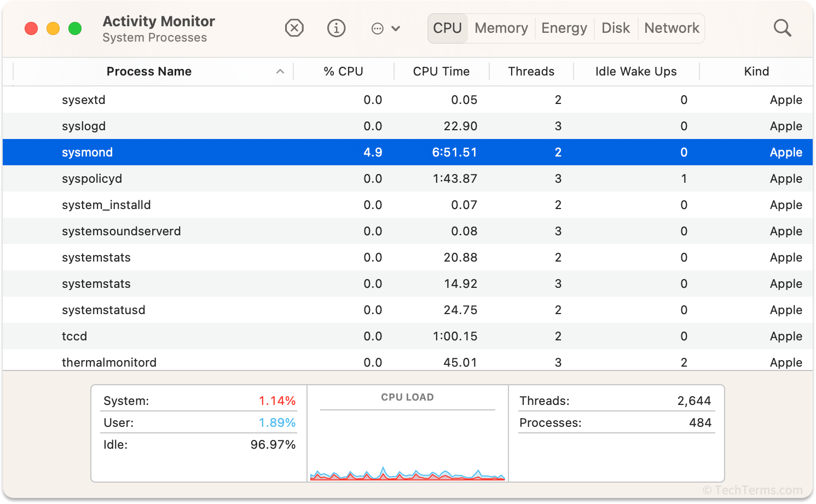Expand the action menu chevron arrow
816x504 pixels.
tap(396, 28)
